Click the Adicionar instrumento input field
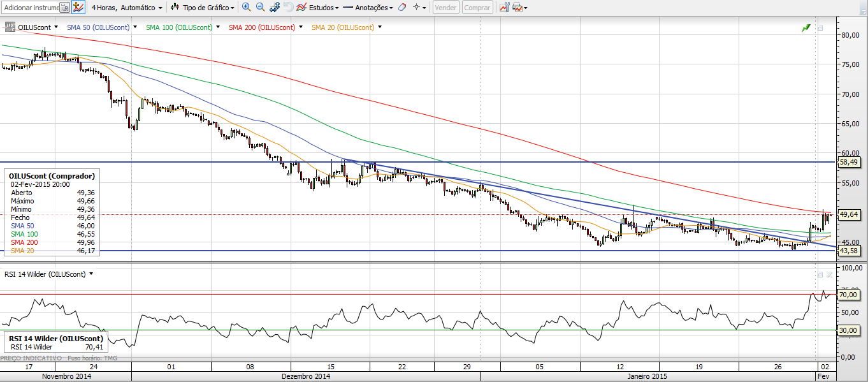 point(31,8)
